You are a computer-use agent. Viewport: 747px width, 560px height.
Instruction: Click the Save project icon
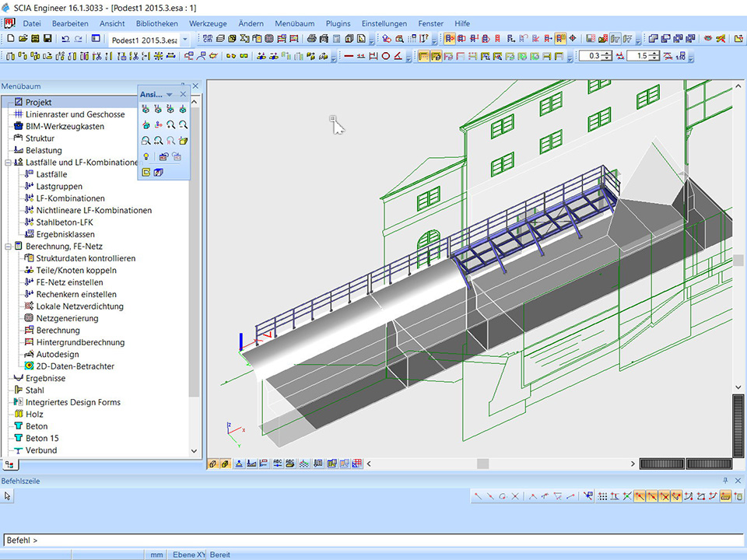47,38
